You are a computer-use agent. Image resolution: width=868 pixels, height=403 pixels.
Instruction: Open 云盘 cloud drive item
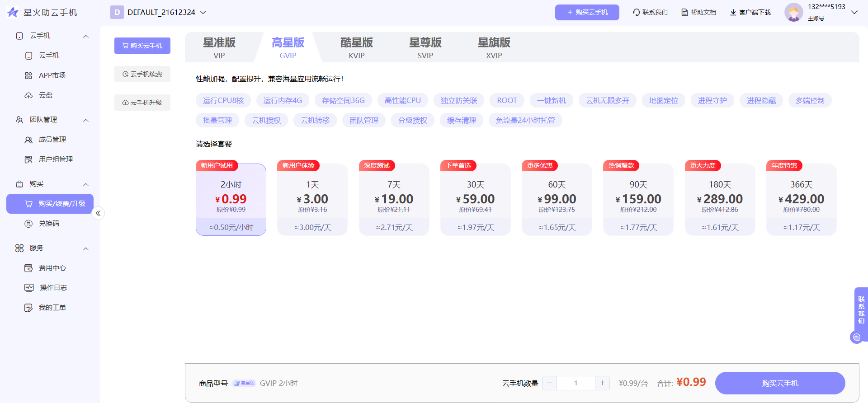click(45, 95)
